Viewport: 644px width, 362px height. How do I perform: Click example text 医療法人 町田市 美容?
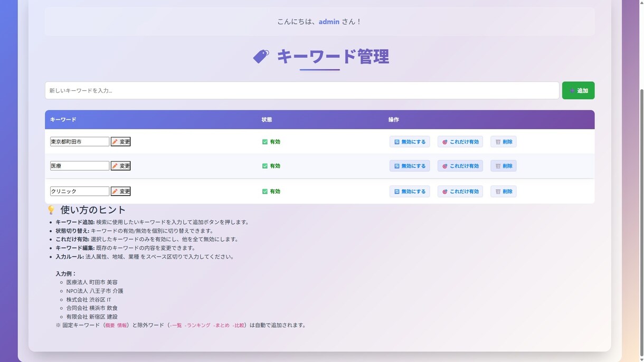(92, 282)
